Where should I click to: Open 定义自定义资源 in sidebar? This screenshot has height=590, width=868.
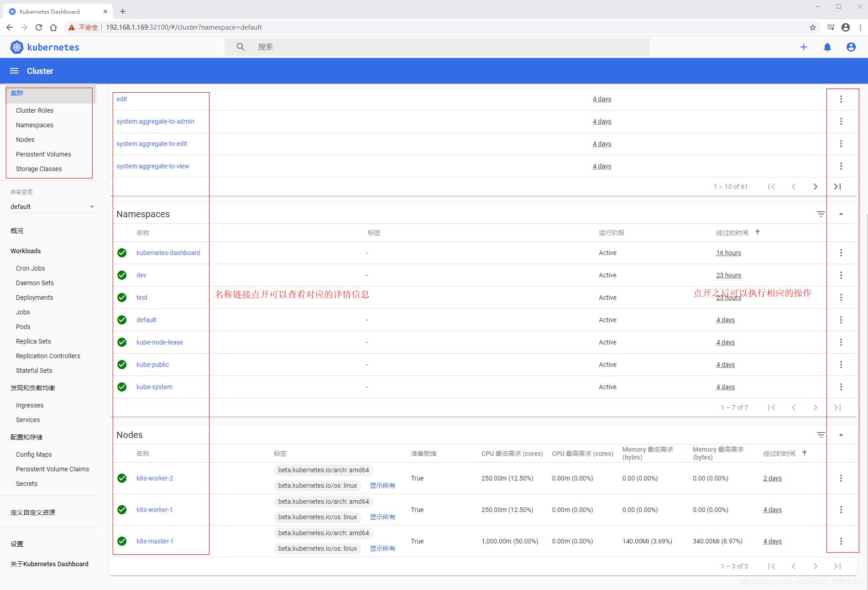point(33,512)
